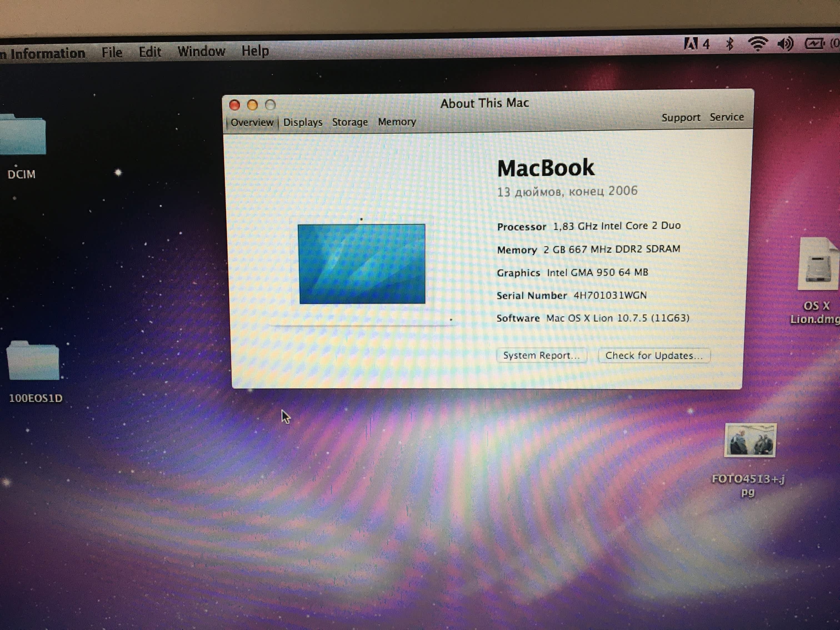Open the File menu

[112, 52]
